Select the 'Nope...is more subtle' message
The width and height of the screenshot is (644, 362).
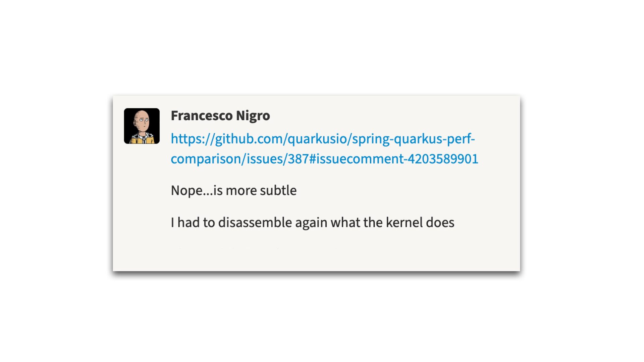(234, 190)
